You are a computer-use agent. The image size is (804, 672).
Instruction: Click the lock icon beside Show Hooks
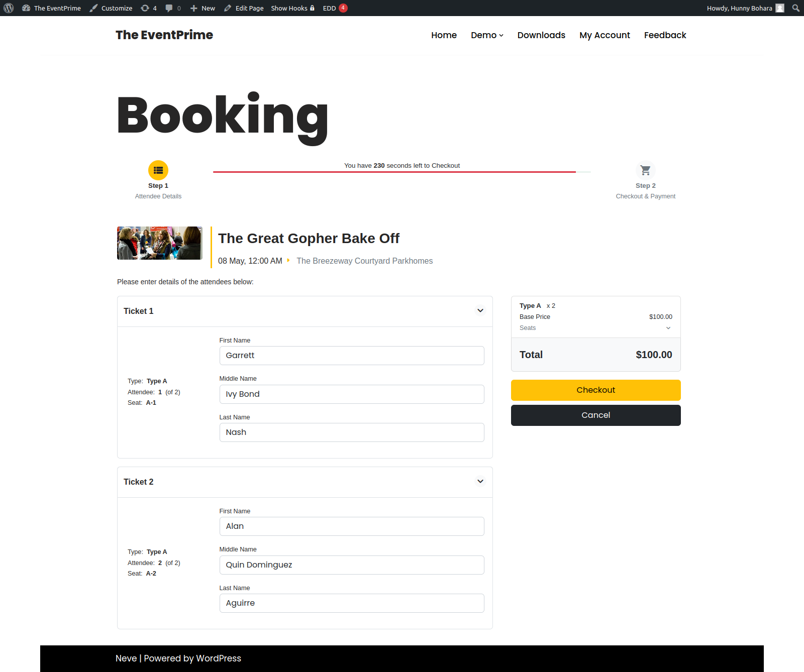click(x=312, y=8)
